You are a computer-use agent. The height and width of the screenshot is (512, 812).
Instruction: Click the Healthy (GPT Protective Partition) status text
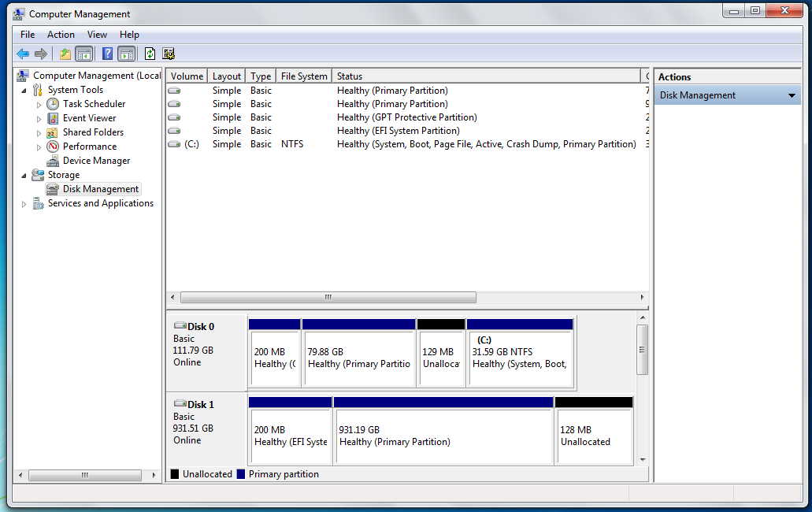[x=406, y=117]
